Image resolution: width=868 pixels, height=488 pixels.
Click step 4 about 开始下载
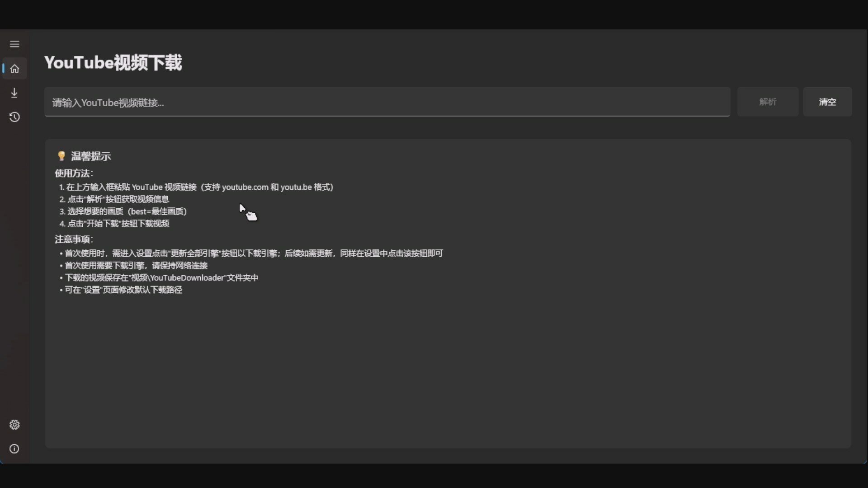(114, 224)
